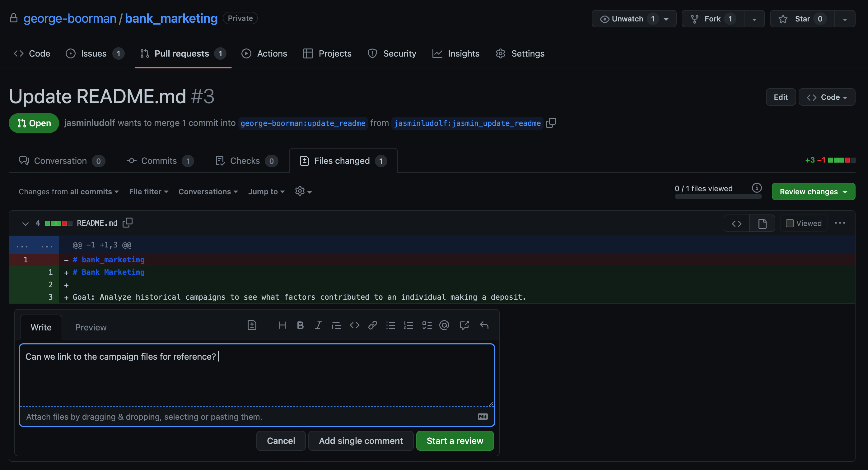Add a numbered list to comment

408,325
